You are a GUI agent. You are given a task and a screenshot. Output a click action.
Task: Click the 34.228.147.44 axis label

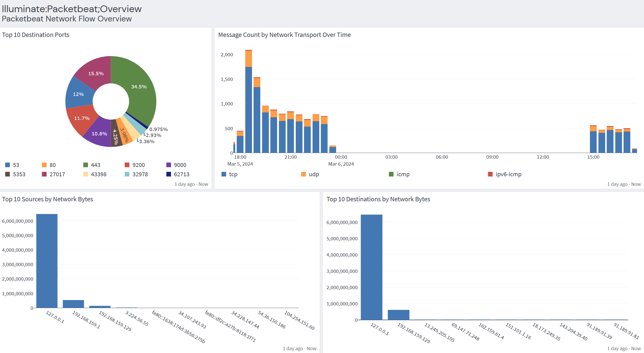245,320
